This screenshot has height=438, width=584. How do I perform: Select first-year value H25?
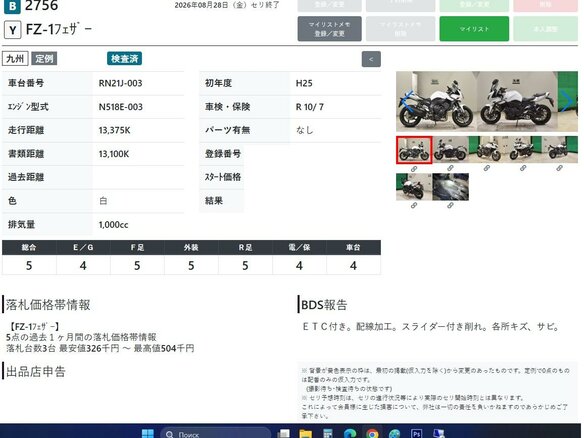(304, 83)
